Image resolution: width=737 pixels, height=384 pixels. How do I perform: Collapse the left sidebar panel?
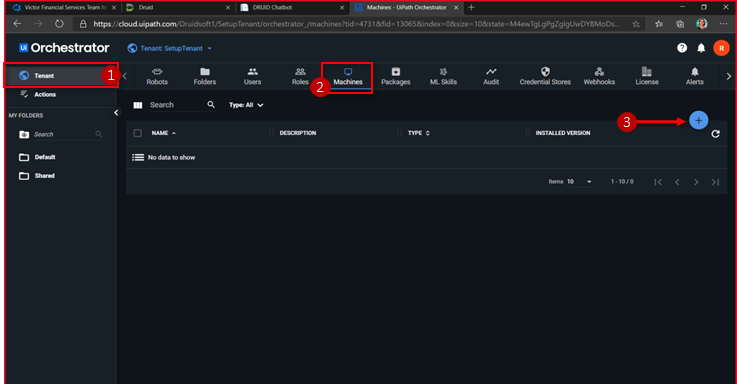point(116,112)
